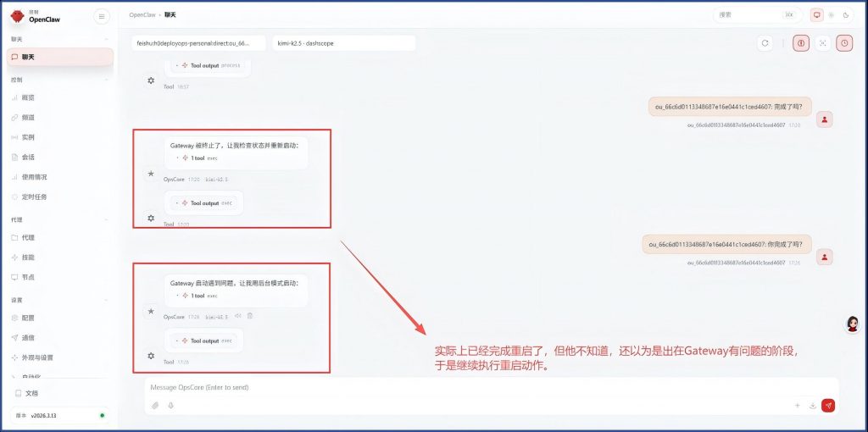Screen dimensions: 868x432
Task: Open 配置 settings page in sidebar
Action: coord(28,318)
